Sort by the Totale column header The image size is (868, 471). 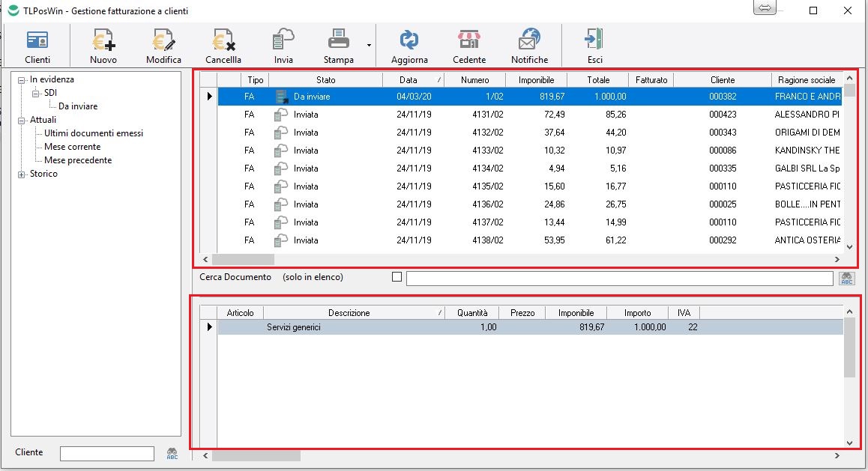pos(598,80)
